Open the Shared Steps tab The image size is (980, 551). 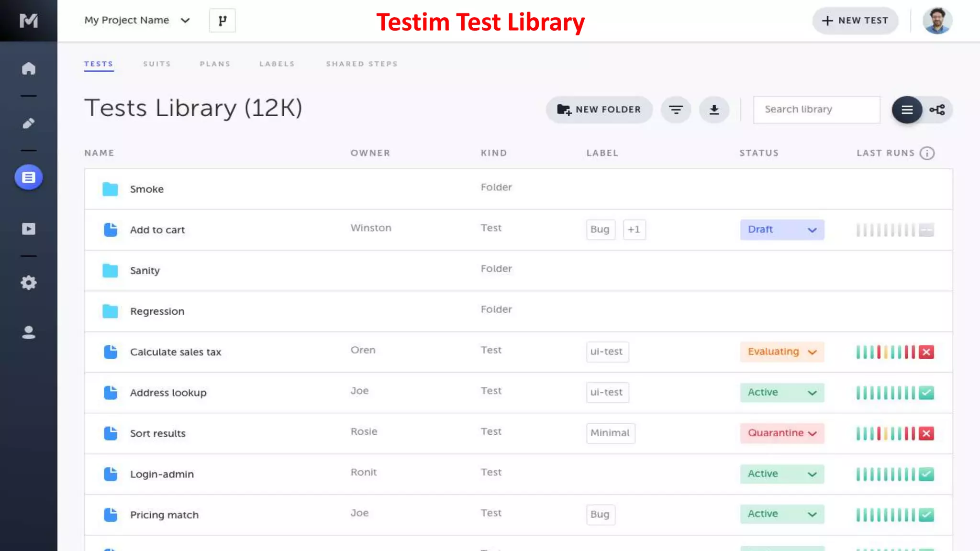tap(362, 64)
